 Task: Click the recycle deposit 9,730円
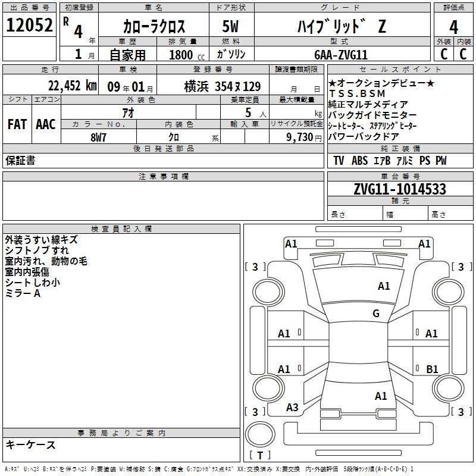tap(304, 137)
